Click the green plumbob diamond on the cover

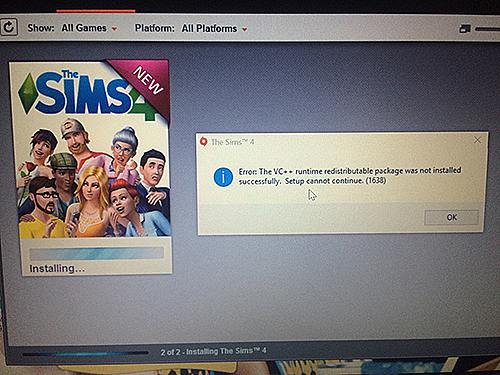click(x=28, y=93)
